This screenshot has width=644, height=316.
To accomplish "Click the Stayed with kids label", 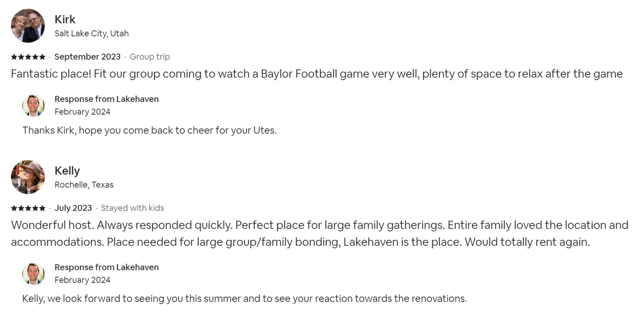I will click(x=132, y=208).
